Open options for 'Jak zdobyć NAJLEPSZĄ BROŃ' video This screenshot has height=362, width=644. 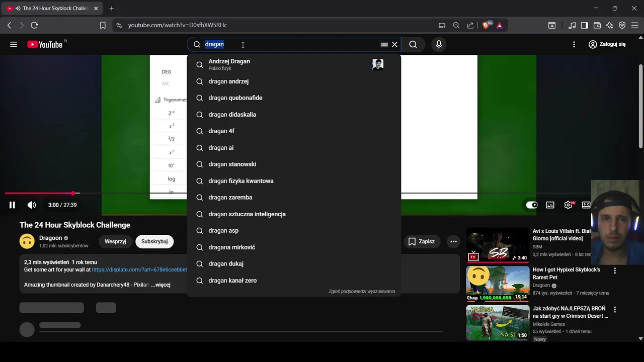point(615,309)
